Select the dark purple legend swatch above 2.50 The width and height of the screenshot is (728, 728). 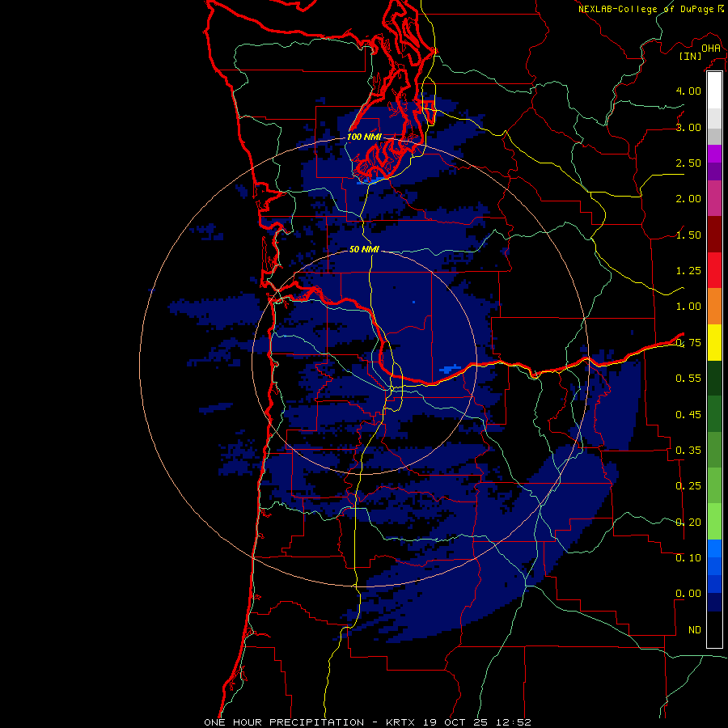714,171
